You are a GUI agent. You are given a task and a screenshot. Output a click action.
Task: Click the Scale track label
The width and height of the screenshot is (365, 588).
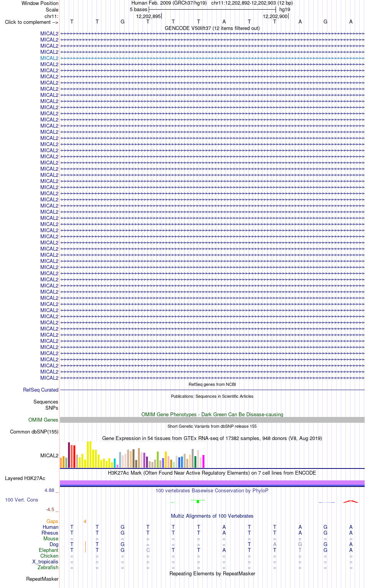coord(52,10)
